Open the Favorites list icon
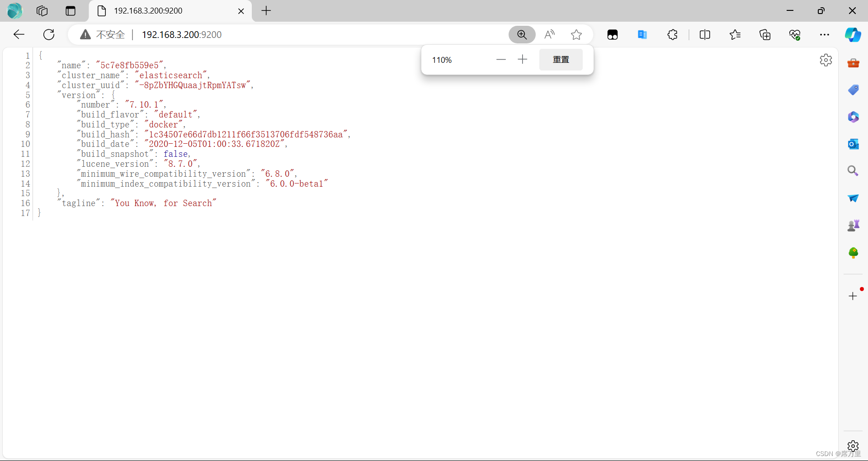 coord(735,35)
